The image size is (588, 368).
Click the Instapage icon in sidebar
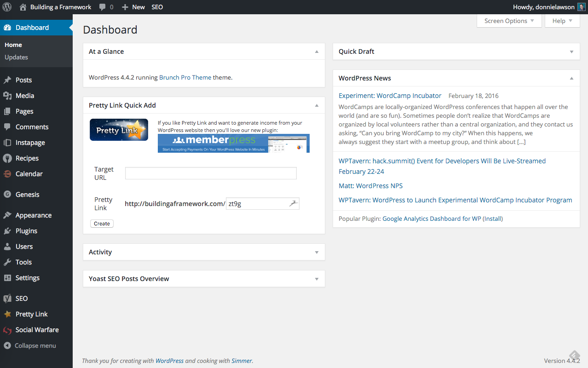point(7,143)
